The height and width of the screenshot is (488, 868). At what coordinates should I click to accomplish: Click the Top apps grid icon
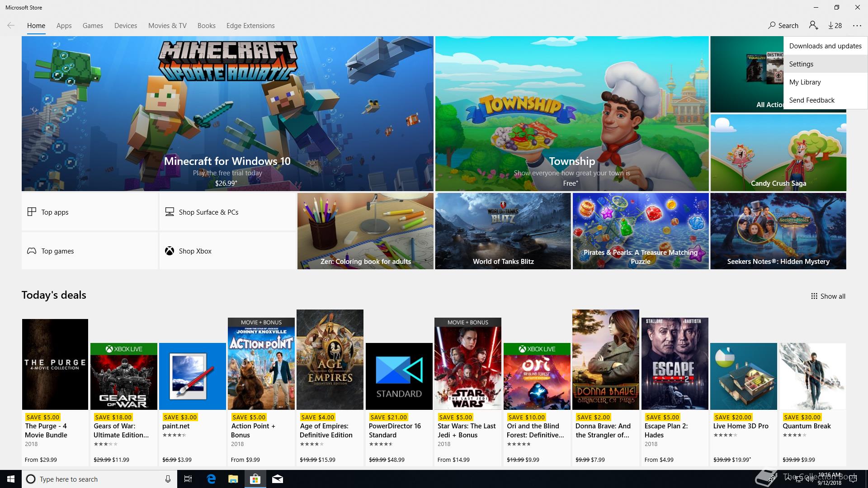(32, 211)
